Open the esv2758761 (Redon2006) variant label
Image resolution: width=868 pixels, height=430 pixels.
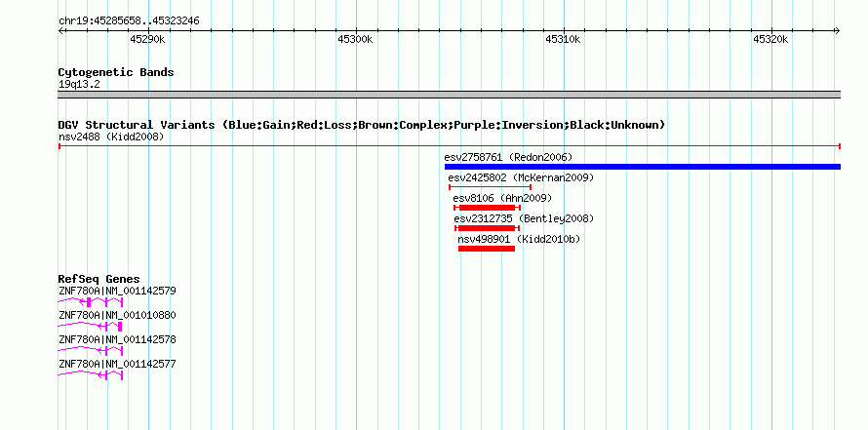[508, 158]
